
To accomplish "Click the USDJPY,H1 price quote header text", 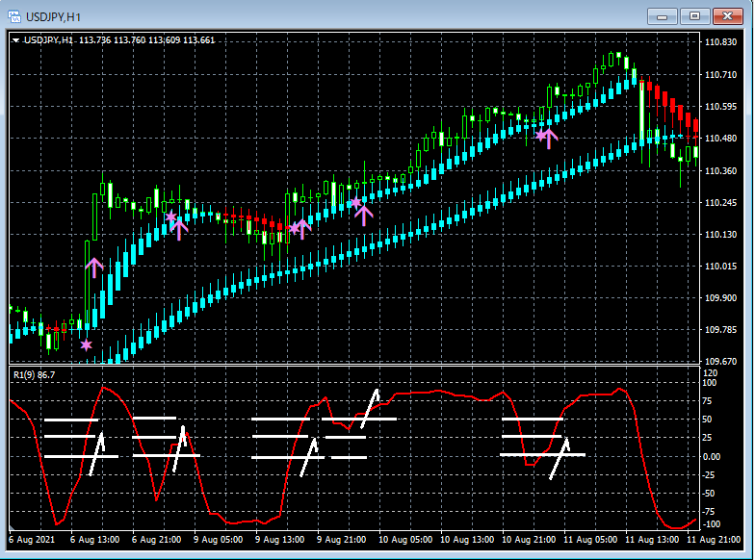I will click(119, 40).
